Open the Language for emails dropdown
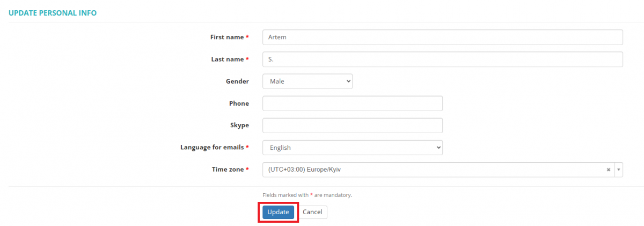The width and height of the screenshot is (644, 226). click(x=353, y=148)
